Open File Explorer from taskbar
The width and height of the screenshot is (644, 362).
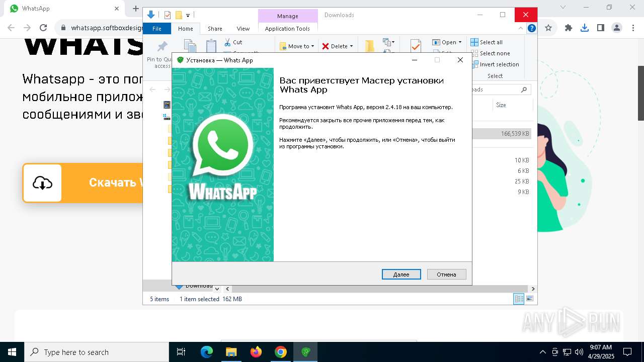click(x=231, y=352)
